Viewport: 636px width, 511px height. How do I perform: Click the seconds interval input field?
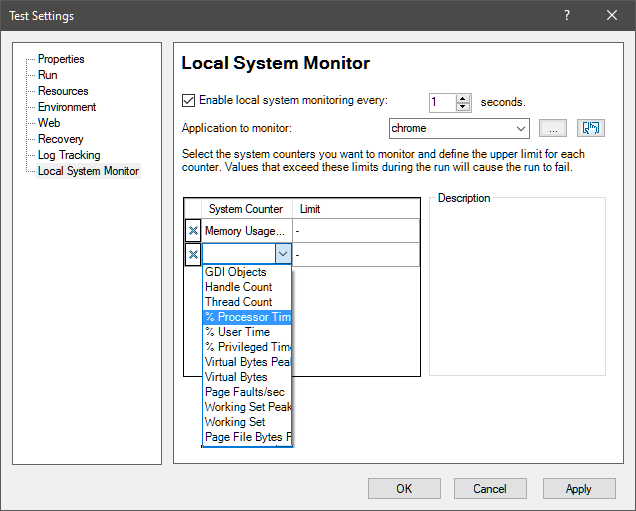pos(443,102)
